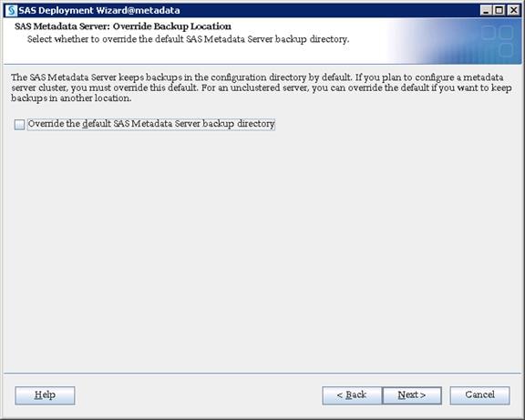525x420 pixels.
Task: Click the paragraph about metadata server cluster backups
Action: click(x=262, y=87)
